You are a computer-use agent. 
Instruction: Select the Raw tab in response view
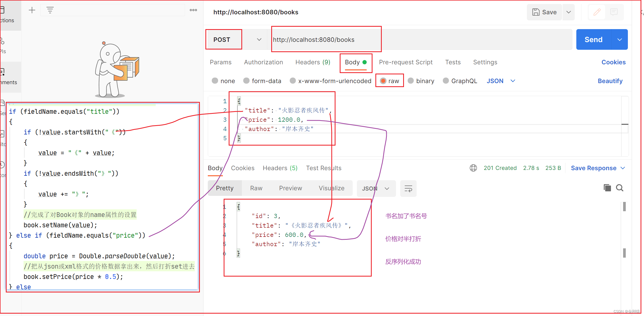[x=256, y=188]
